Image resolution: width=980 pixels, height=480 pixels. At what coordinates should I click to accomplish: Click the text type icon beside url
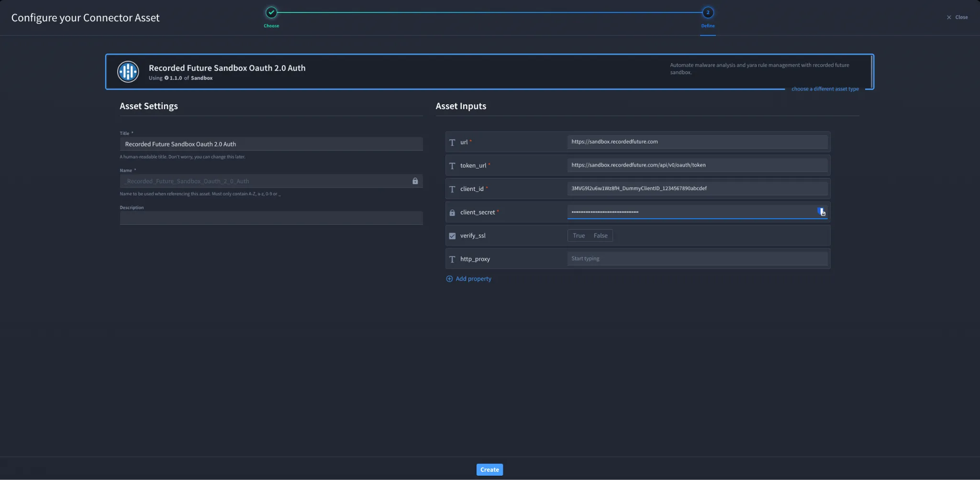452,142
